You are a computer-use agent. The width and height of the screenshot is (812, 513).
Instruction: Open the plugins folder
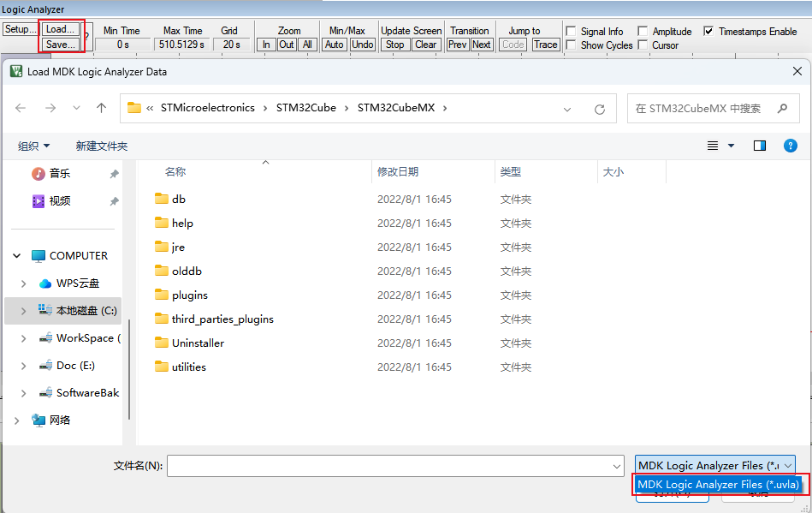click(189, 295)
